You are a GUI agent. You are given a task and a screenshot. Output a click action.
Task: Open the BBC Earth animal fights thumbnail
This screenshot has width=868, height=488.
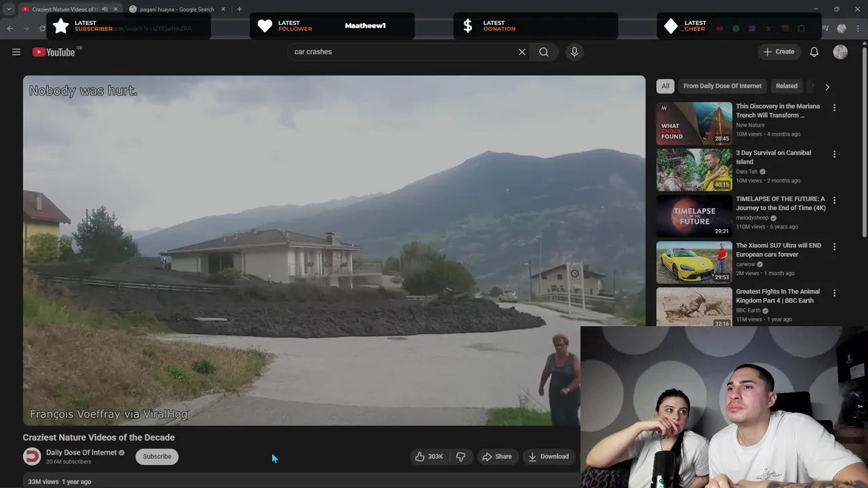[694, 306]
